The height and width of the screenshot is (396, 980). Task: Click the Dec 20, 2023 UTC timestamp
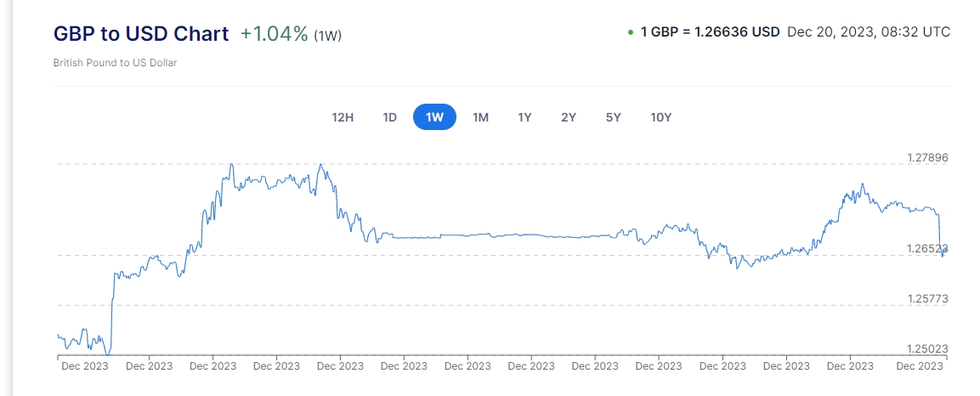tap(869, 32)
